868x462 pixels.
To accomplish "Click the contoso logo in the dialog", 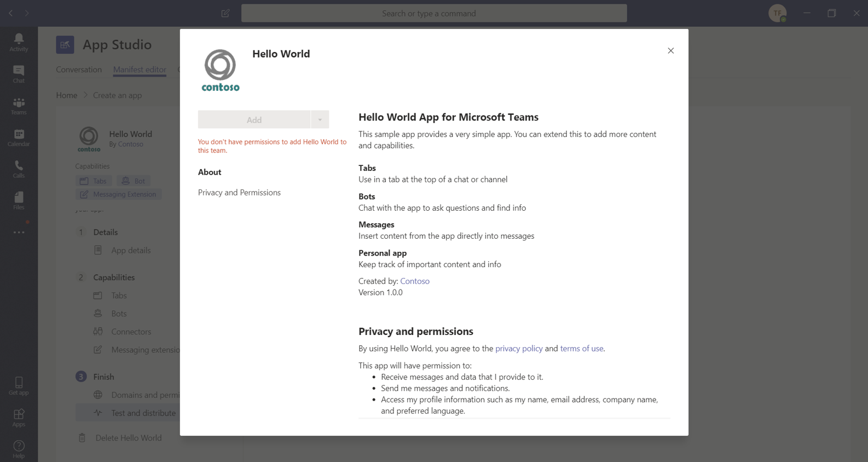I will (x=221, y=70).
